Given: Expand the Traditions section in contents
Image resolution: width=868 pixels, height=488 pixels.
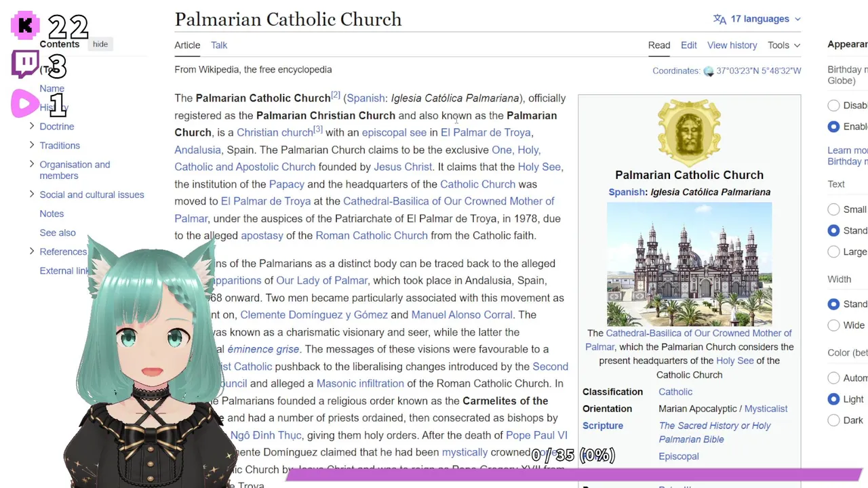Looking at the screenshot, I should (32, 145).
